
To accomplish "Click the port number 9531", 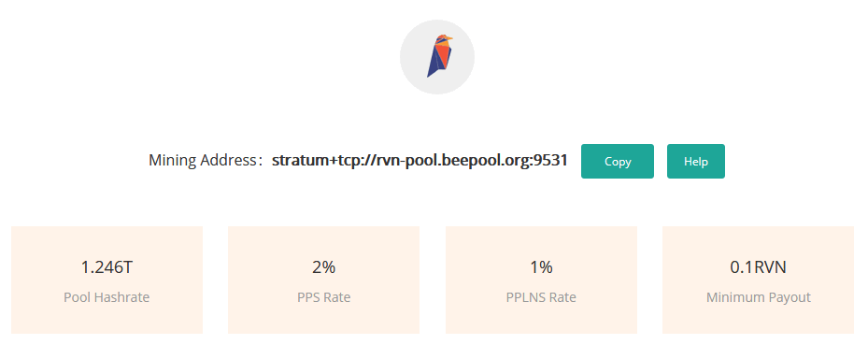I will [x=551, y=161].
